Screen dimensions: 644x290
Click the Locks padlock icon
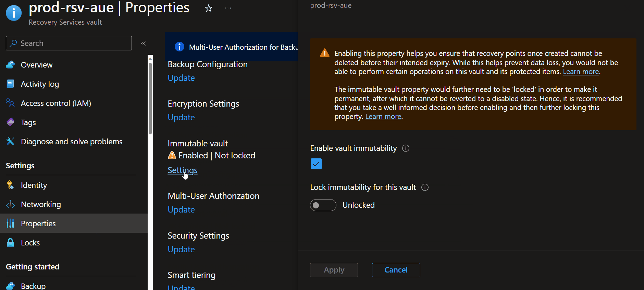(x=11, y=243)
